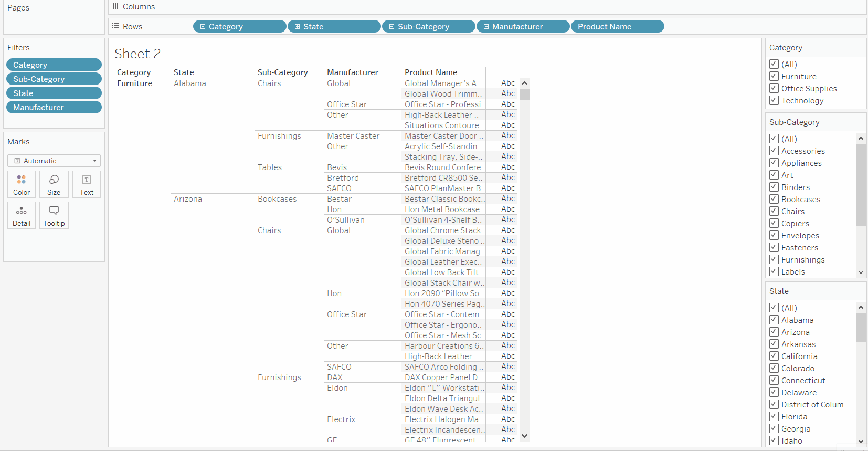Uncheck Bookcases sub-category checkbox
Image resolution: width=868 pixels, height=451 pixels.
click(774, 199)
